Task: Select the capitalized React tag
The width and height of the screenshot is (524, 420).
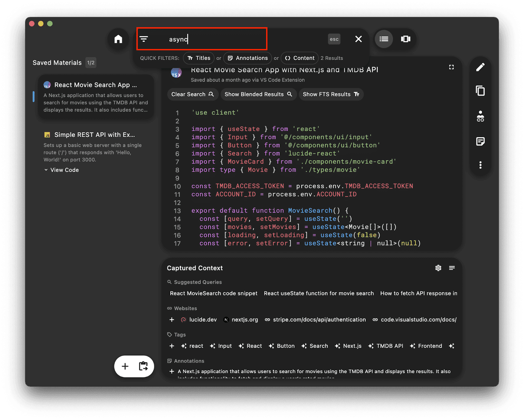Action: [x=250, y=346]
